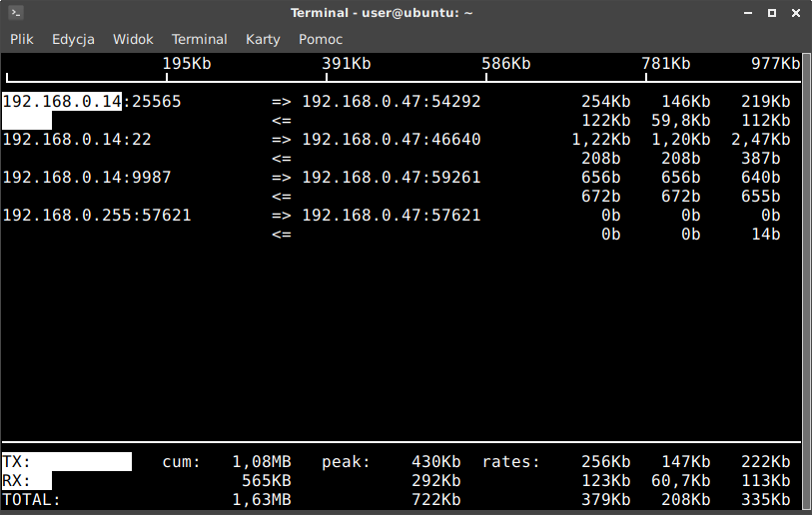Click destination 192.168.0.47:54292

coord(392,102)
